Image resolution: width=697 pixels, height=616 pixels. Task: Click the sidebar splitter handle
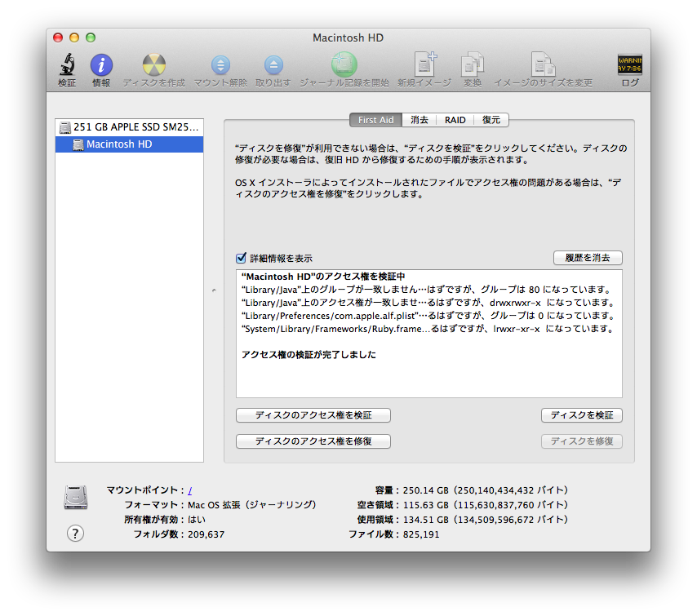[214, 290]
